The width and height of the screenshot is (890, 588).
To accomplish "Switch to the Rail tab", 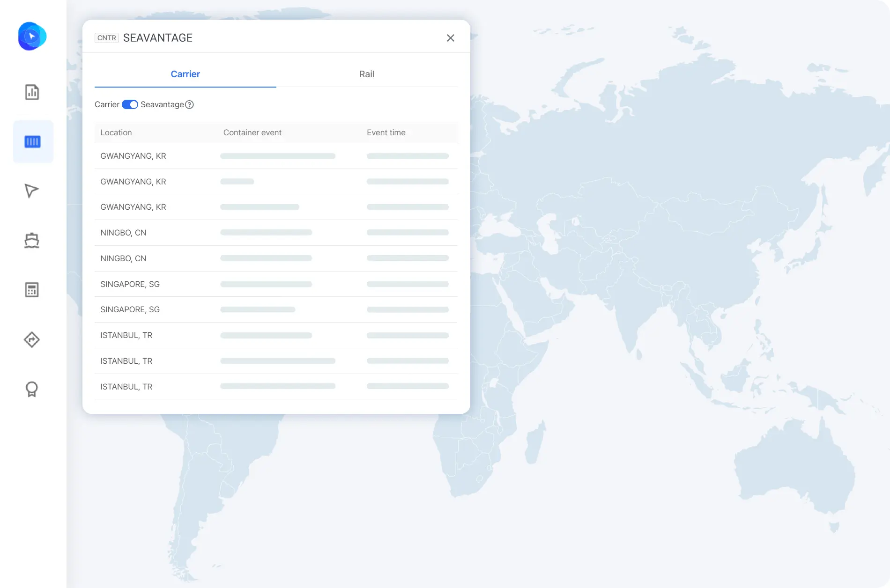I will (x=367, y=74).
